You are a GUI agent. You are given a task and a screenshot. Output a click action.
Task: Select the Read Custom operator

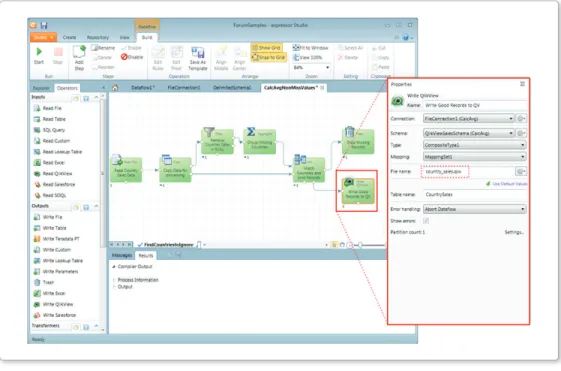tap(52, 141)
